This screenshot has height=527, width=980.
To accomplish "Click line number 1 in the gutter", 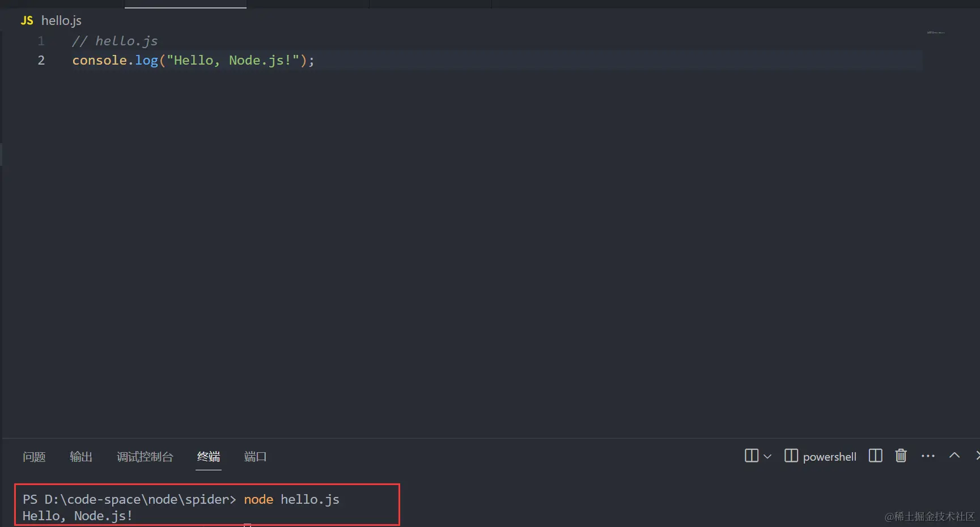I will coord(41,41).
